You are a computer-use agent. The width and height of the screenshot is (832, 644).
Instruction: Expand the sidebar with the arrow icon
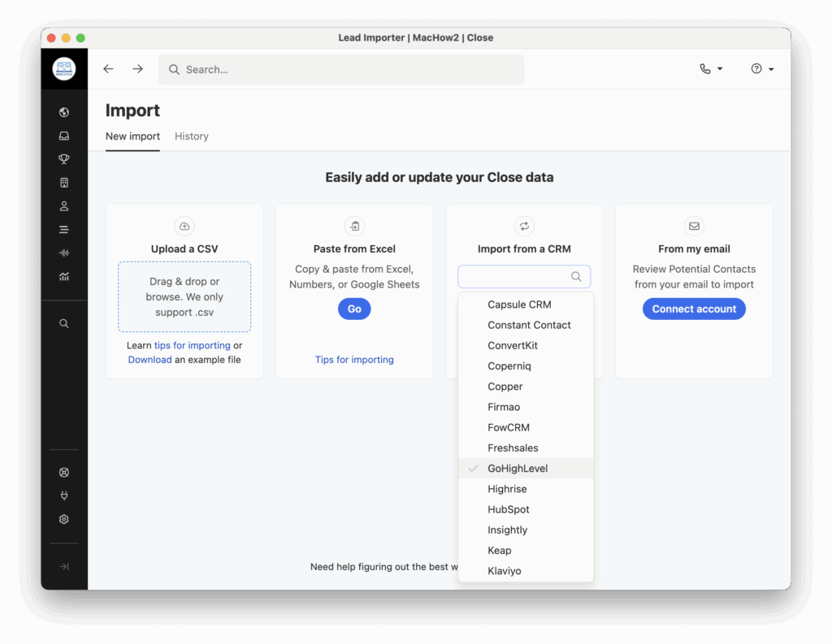64,567
